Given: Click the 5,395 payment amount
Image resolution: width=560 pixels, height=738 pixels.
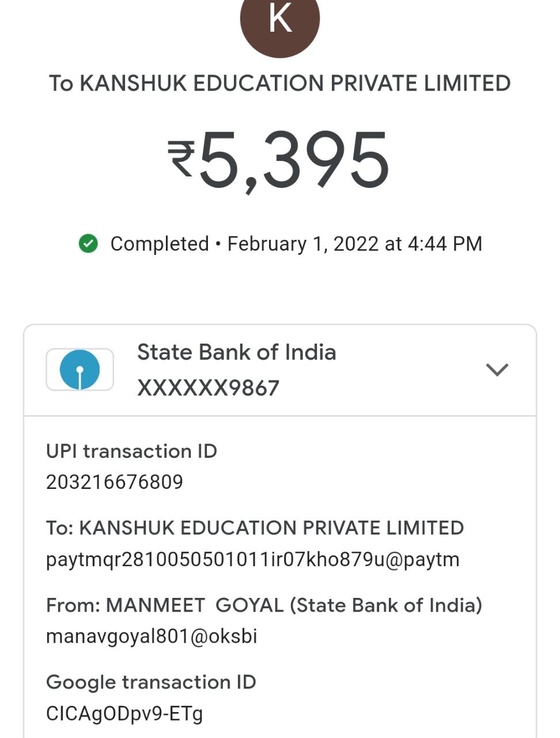Looking at the screenshot, I should [294, 160].
